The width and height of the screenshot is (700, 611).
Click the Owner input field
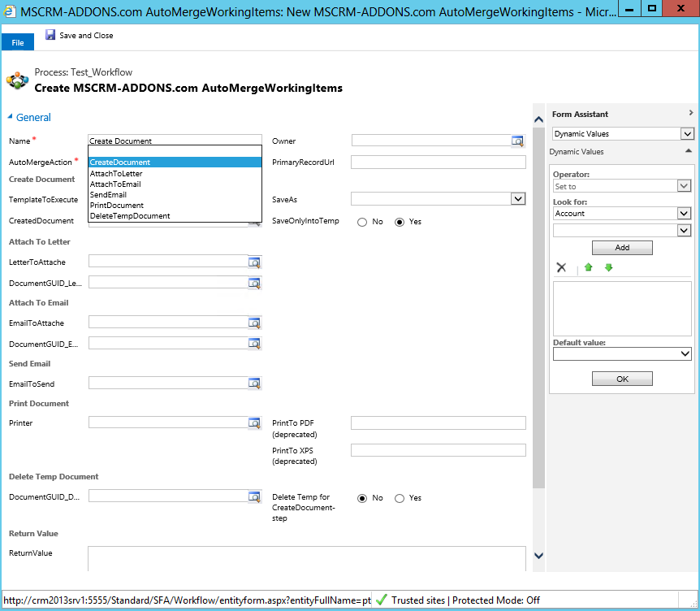(432, 141)
